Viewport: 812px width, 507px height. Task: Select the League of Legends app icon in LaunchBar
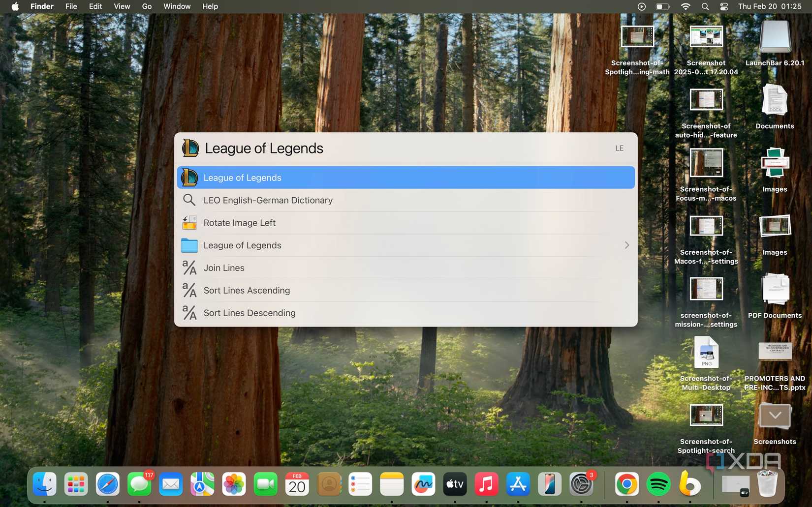click(x=189, y=178)
